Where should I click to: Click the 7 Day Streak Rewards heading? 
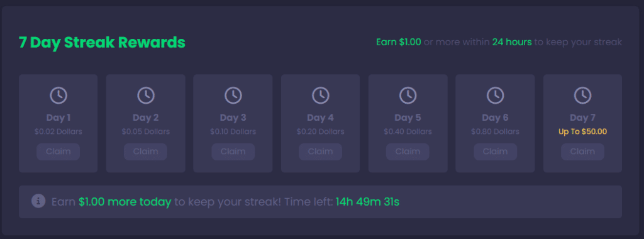pos(102,43)
